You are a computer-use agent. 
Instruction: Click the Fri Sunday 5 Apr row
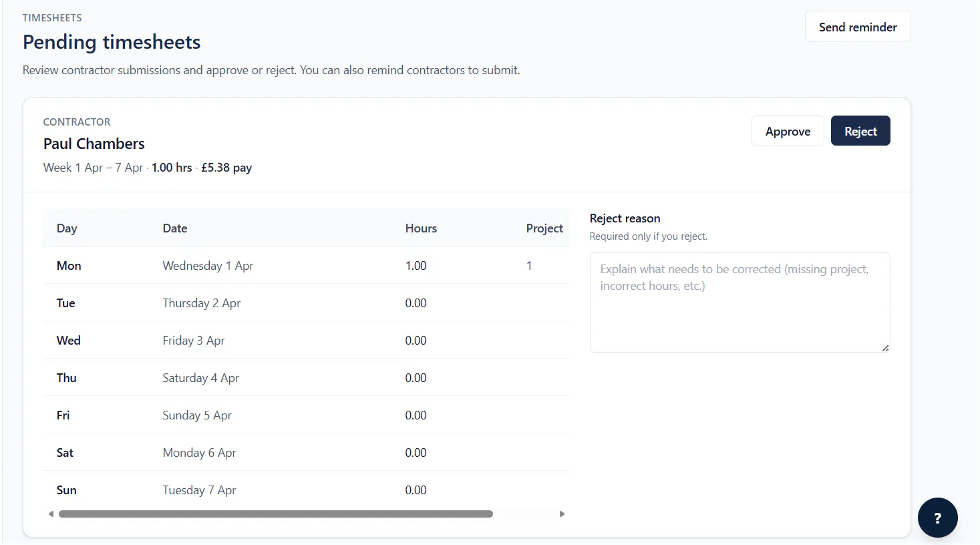pyautogui.click(x=306, y=415)
